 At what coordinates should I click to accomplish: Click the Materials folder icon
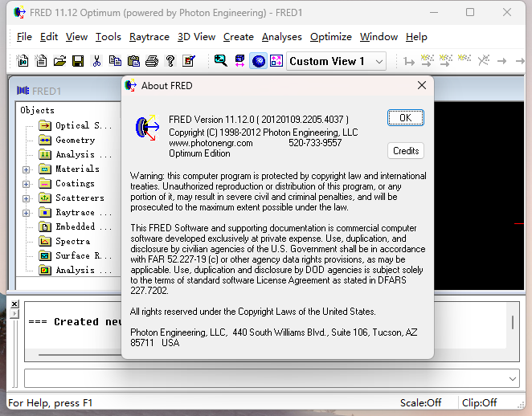45,169
